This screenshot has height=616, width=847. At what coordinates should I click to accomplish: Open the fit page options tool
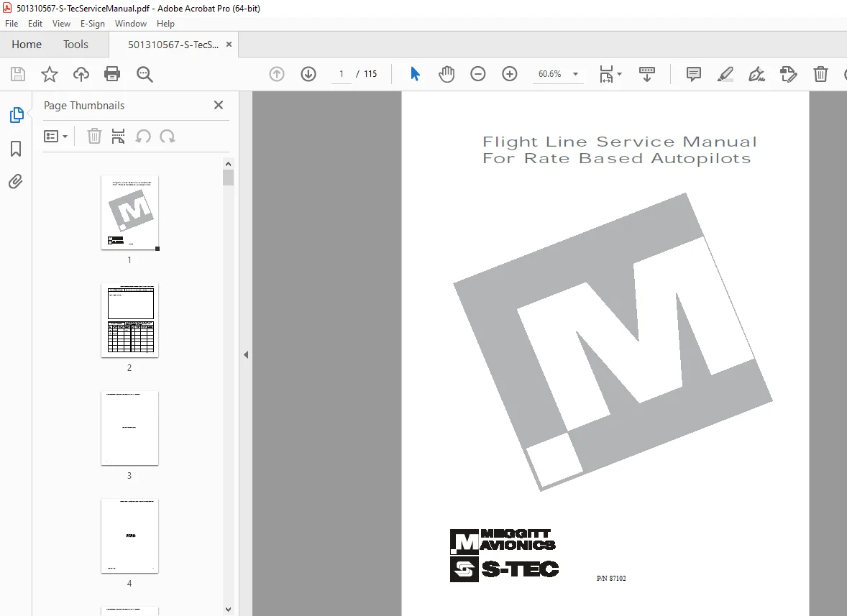point(606,74)
